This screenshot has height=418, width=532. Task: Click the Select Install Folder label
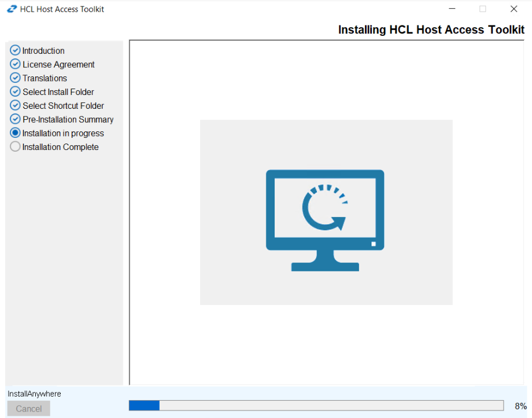[58, 92]
